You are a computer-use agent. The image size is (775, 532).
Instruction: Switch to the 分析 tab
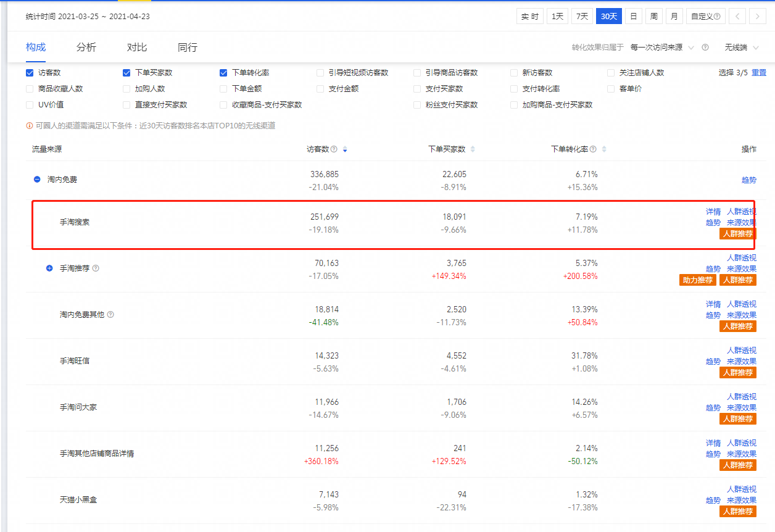point(86,48)
